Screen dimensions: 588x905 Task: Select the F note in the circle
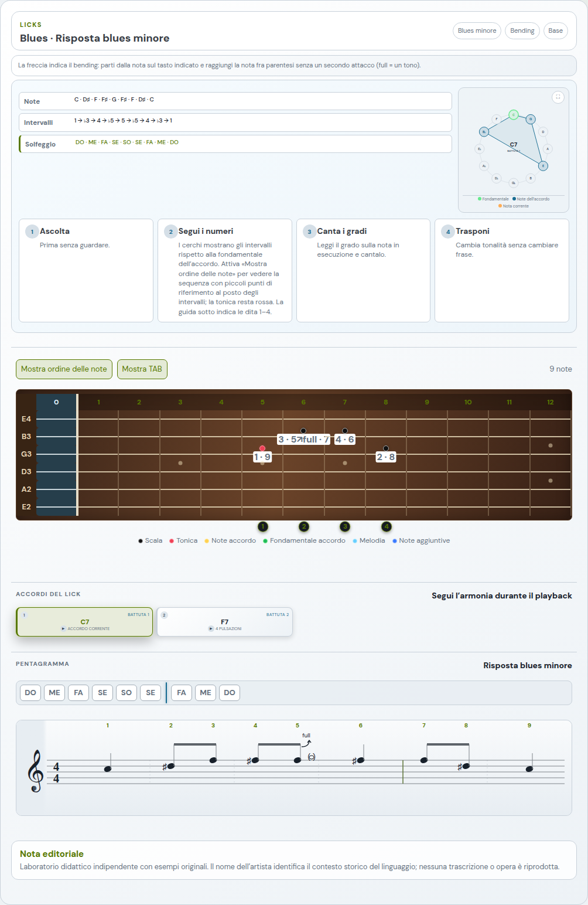(x=497, y=119)
